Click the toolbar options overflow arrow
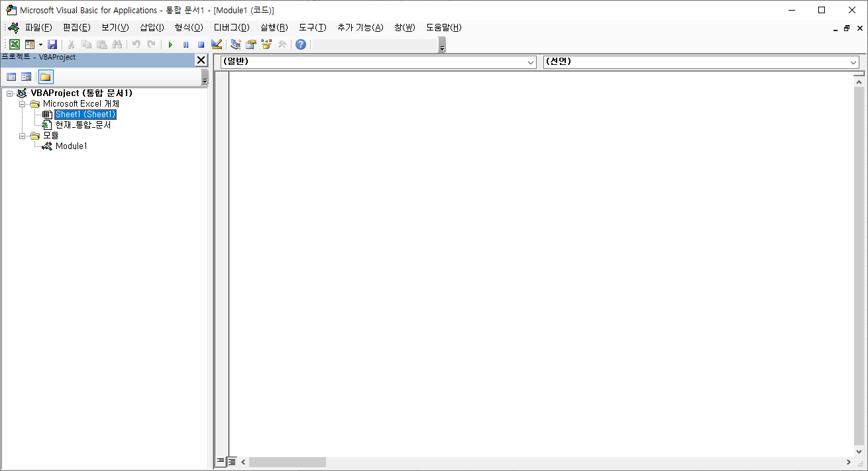Image resolution: width=868 pixels, height=471 pixels. click(x=442, y=45)
